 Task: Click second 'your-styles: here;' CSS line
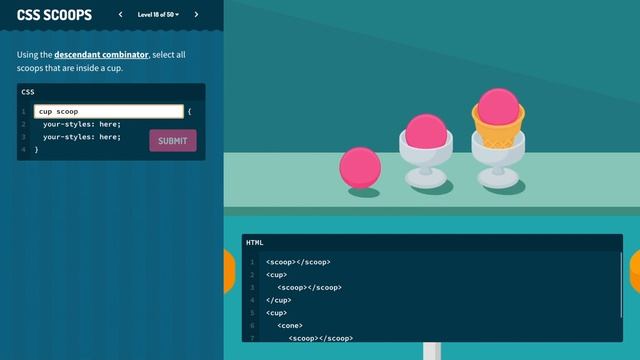pos(82,137)
